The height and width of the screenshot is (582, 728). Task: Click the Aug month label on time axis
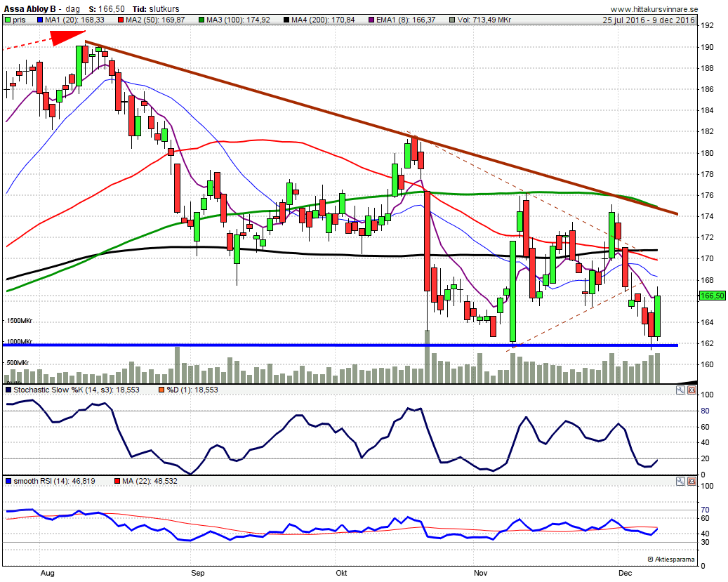[x=47, y=573]
